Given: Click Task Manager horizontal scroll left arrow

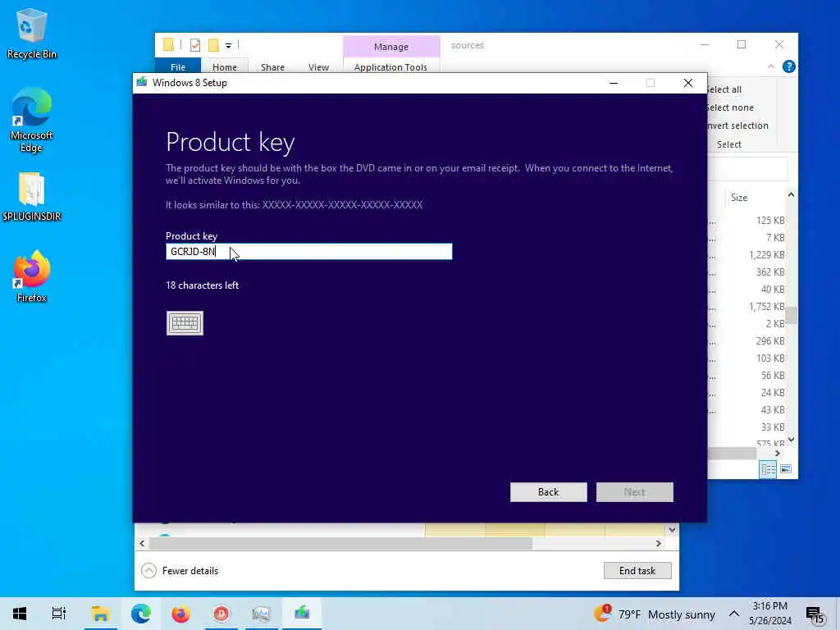Looking at the screenshot, I should pyautogui.click(x=142, y=543).
